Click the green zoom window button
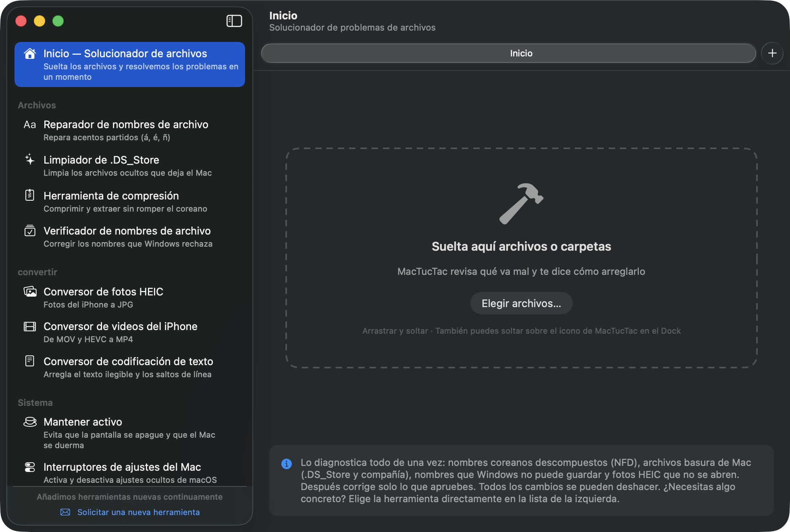This screenshot has width=790, height=532. coord(58,21)
